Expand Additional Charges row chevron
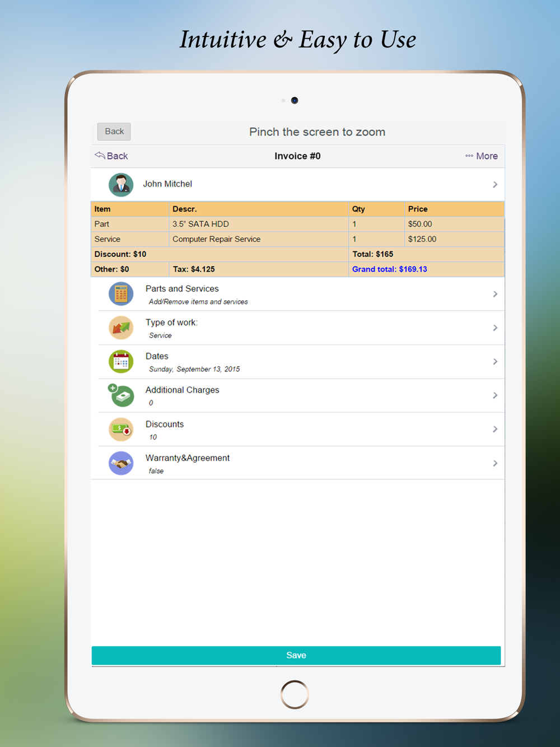The height and width of the screenshot is (747, 560). pyautogui.click(x=495, y=395)
